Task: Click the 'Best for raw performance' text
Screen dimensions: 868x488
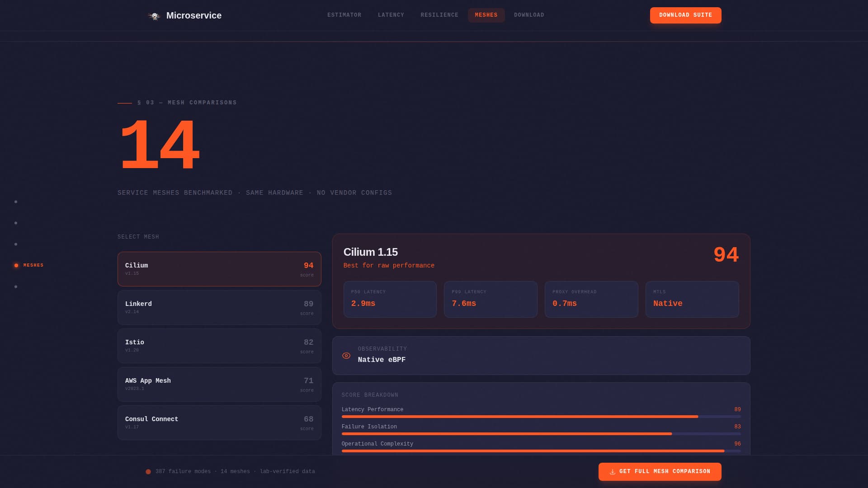Action: 389,266
